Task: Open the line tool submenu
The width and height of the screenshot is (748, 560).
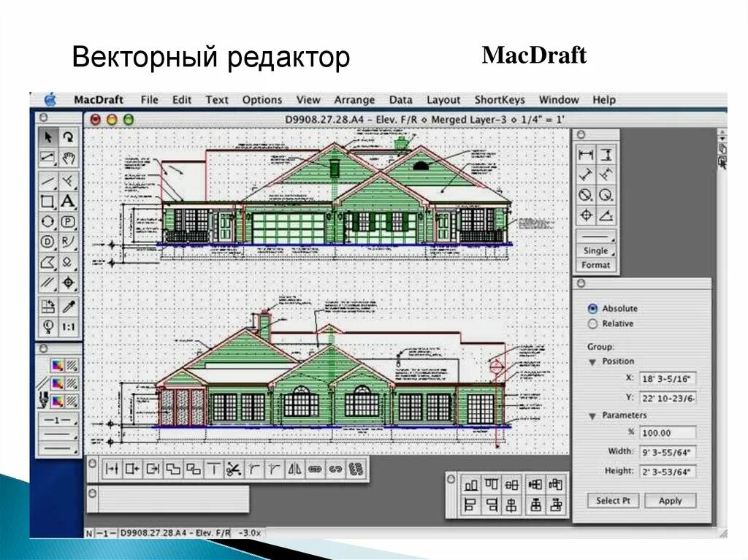Action: (x=48, y=181)
